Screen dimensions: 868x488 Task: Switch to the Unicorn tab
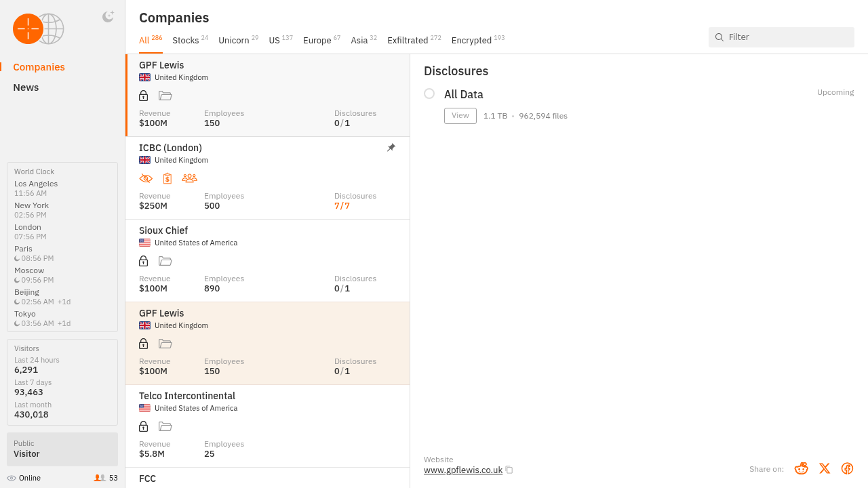click(x=238, y=40)
